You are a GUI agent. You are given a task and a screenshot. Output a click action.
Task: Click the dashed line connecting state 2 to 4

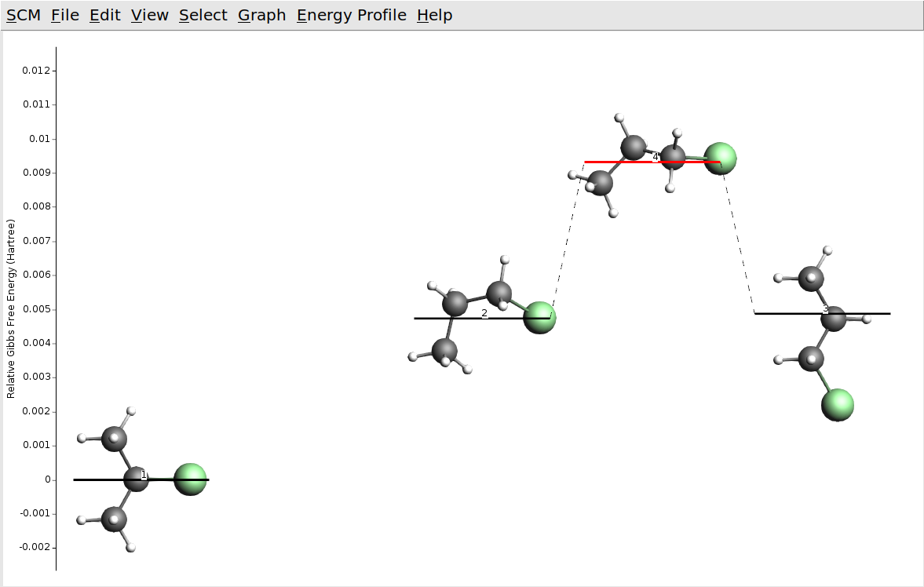click(x=566, y=240)
